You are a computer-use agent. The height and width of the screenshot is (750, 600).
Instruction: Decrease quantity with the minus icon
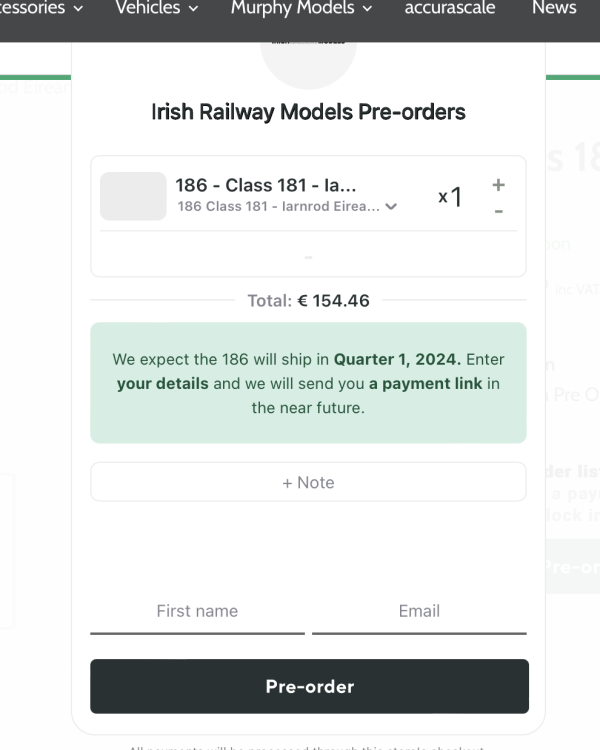point(499,211)
